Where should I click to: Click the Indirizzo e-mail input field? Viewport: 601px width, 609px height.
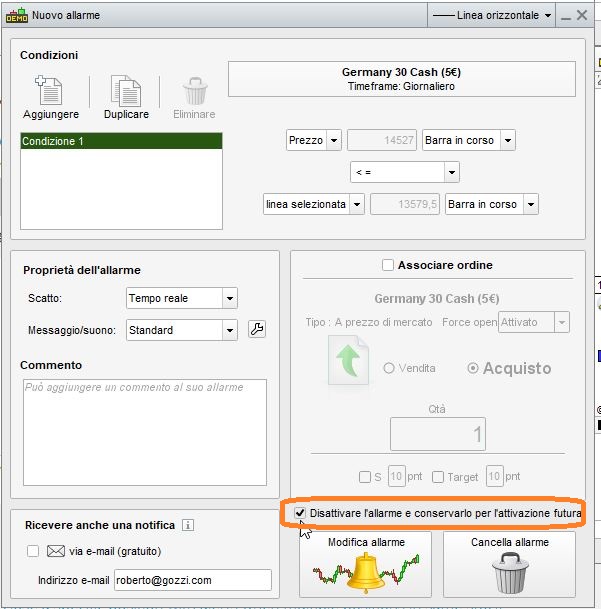193,580
